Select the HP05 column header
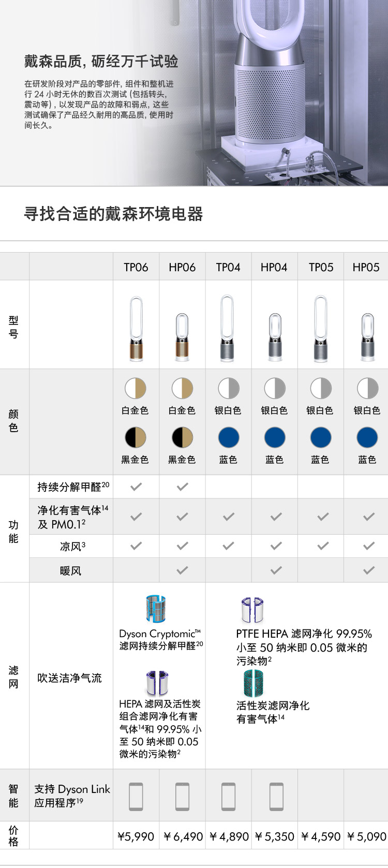Image resolution: width=388 pixels, height=868 pixels. coord(366,267)
